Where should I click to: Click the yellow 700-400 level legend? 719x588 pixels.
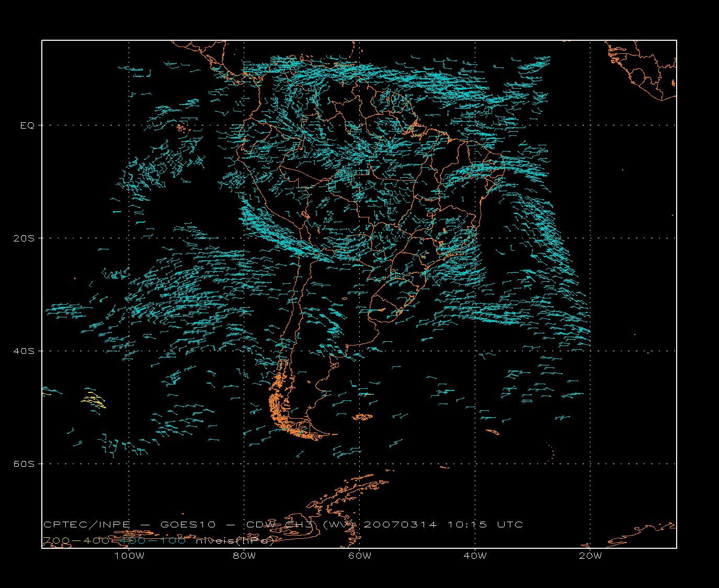(76, 541)
